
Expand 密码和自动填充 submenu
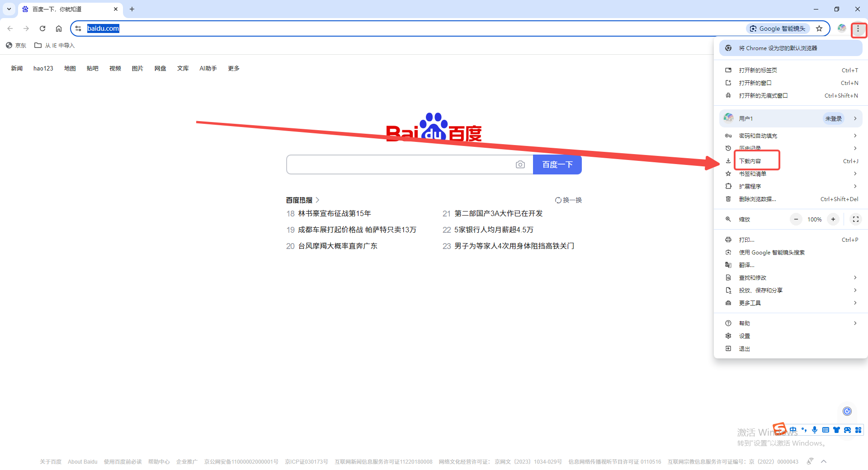pyautogui.click(x=791, y=136)
